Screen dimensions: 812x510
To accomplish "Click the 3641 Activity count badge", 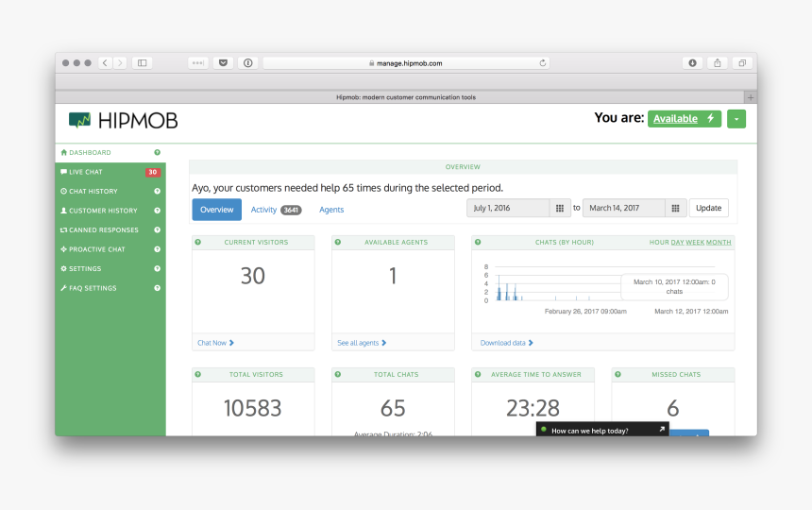I will [291, 211].
